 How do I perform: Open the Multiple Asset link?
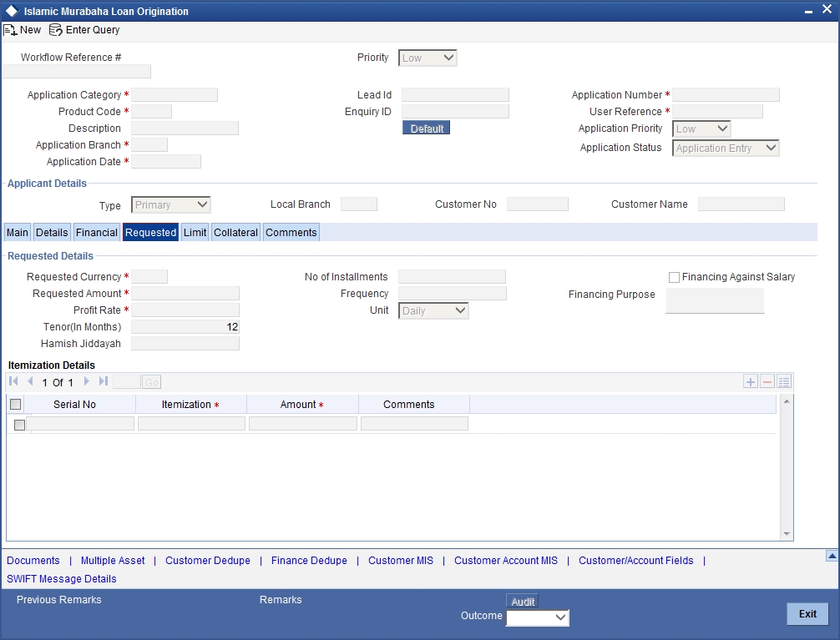(113, 561)
